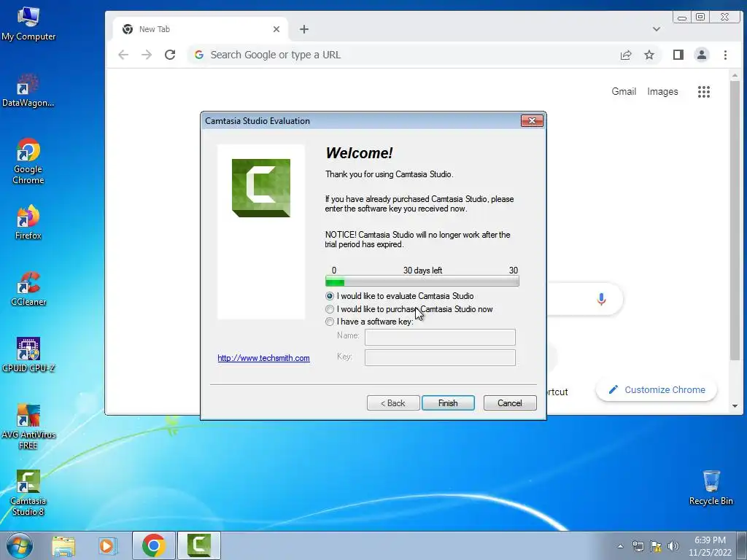Click the Camtasia logo in the dialog
The image size is (747, 560).
[x=261, y=188]
